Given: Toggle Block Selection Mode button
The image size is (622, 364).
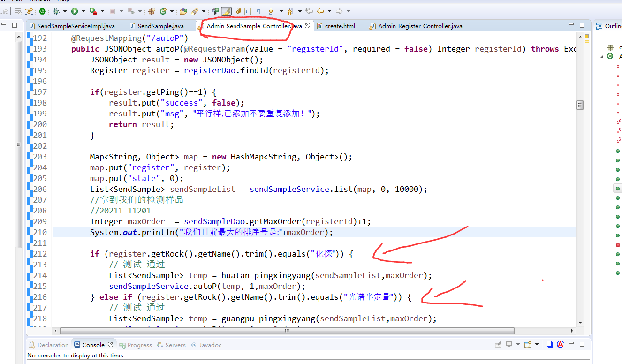Looking at the screenshot, I should (x=248, y=11).
